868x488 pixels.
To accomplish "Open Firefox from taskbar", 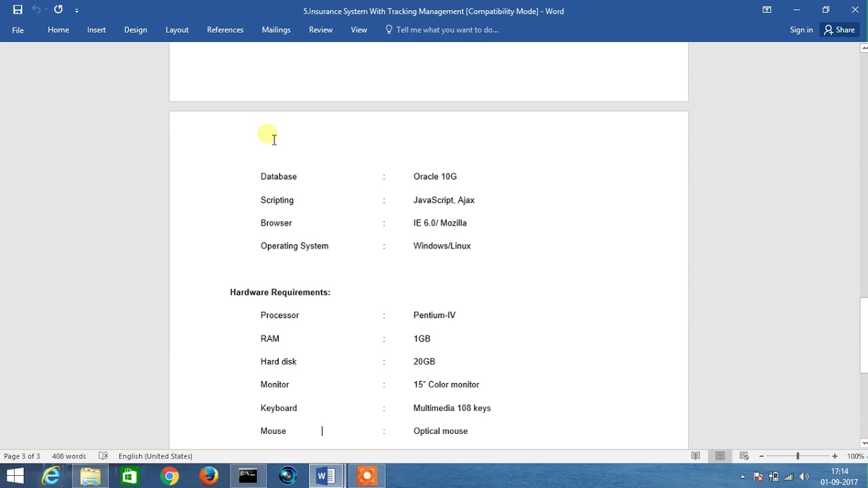I will tap(209, 476).
